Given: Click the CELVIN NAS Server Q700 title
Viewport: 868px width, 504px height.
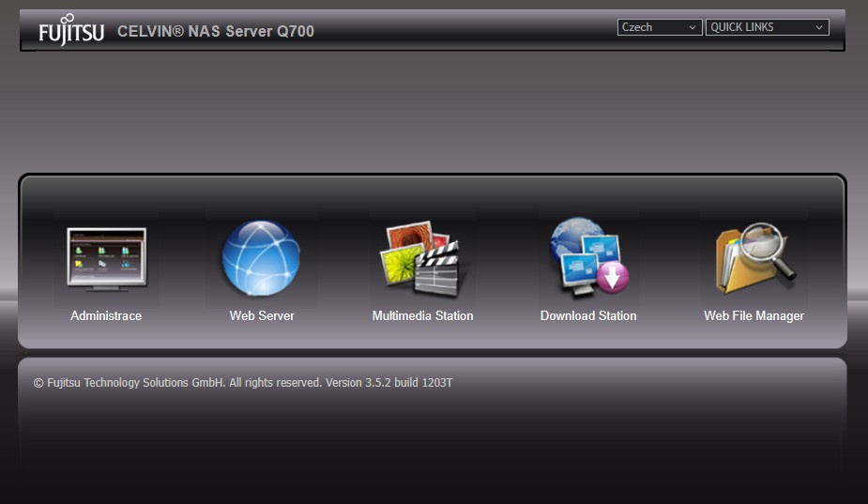Looking at the screenshot, I should (216, 31).
